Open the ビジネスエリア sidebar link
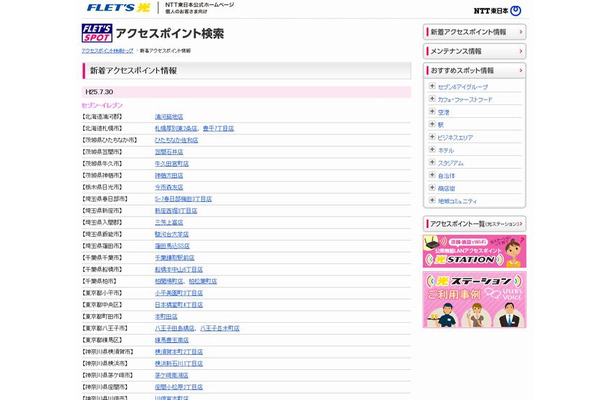This screenshot has width=610, height=400. 456,138
